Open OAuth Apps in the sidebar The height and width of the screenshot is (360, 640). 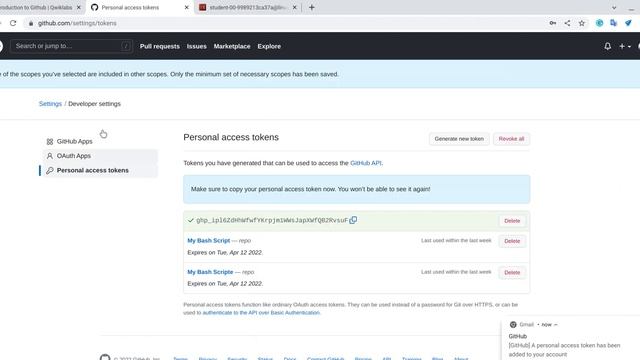coord(100,156)
